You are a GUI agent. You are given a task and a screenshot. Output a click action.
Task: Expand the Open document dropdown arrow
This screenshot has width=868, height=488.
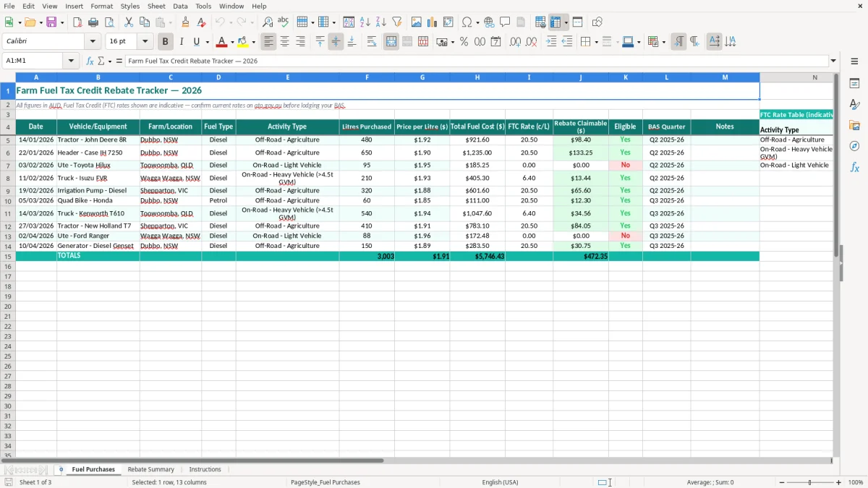41,22
